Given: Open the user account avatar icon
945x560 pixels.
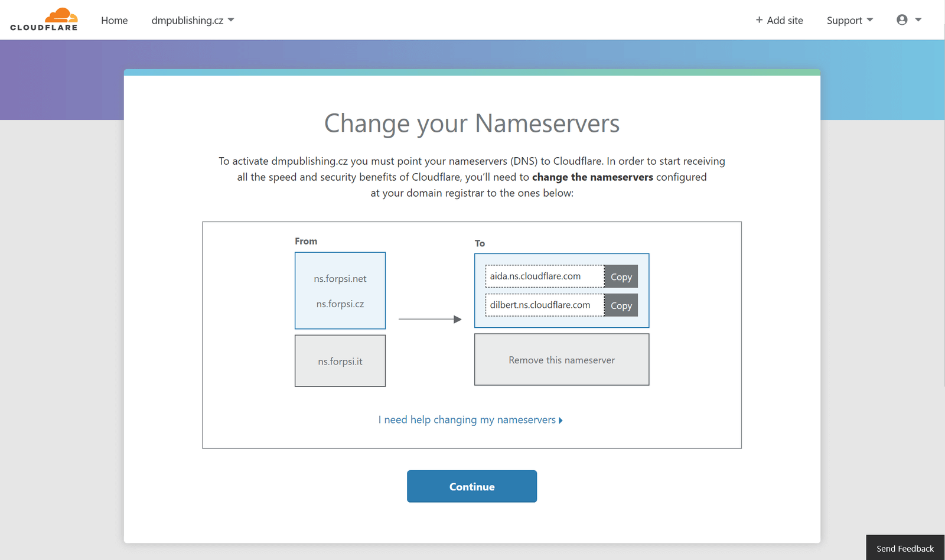Looking at the screenshot, I should tap(902, 19).
